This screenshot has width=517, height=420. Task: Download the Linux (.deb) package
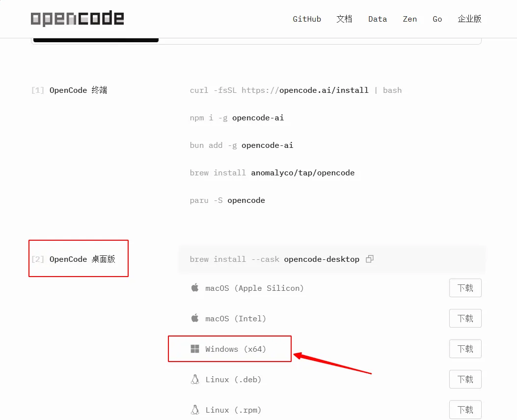coord(465,379)
